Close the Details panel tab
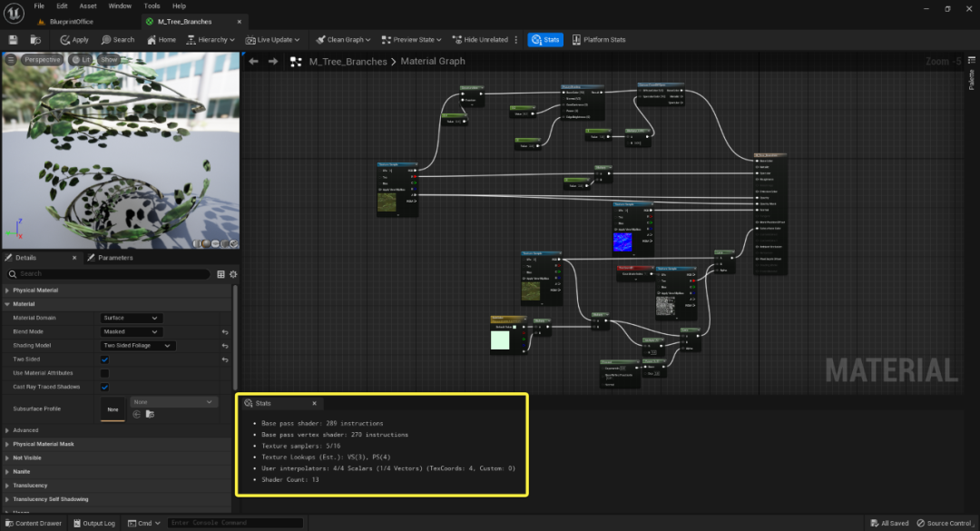Image resolution: width=980 pixels, height=531 pixels. point(74,258)
